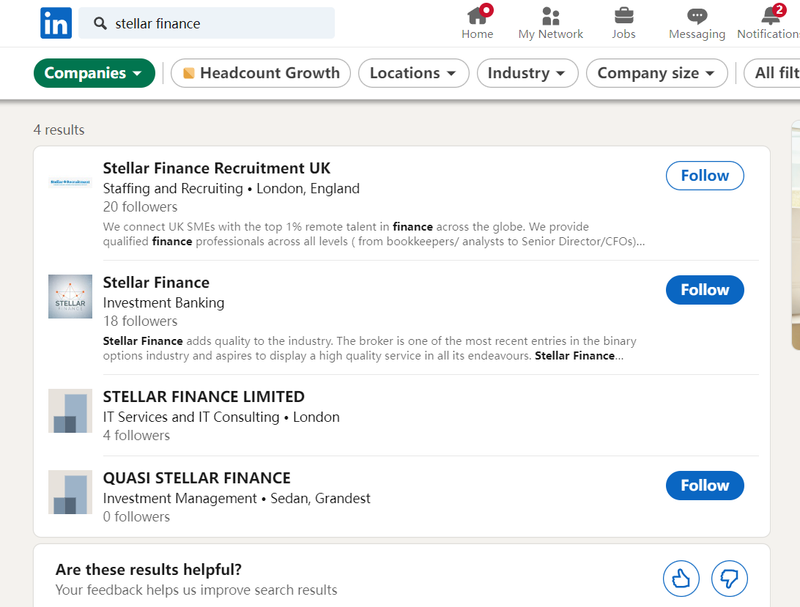Click the thumbs up feedback icon
The image size is (800, 607).
click(681, 578)
